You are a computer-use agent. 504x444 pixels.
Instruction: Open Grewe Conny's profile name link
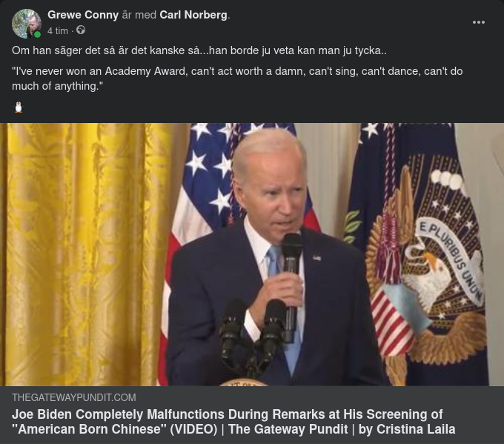(x=83, y=15)
